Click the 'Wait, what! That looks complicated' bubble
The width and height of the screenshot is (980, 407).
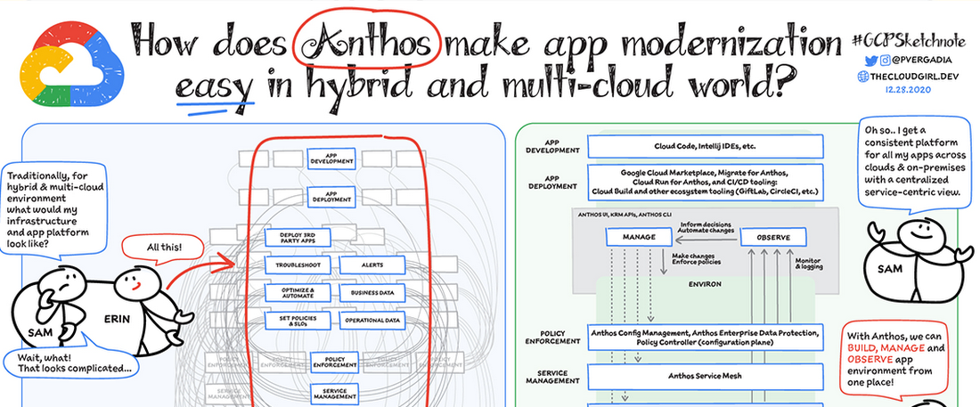pyautogui.click(x=74, y=362)
